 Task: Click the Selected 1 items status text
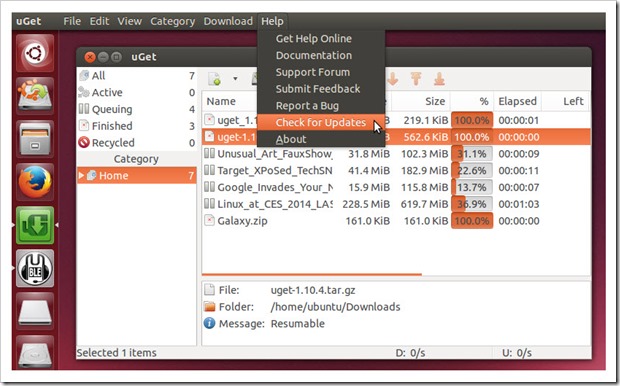117,352
